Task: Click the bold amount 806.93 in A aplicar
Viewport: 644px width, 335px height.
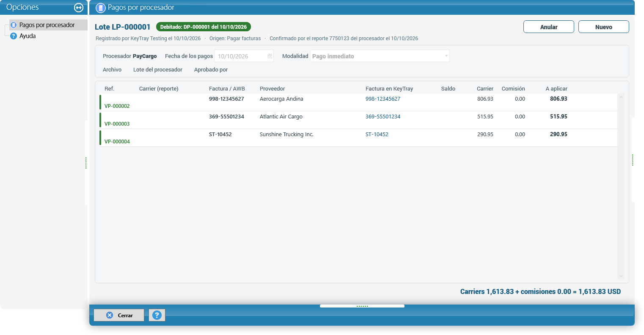Action: coord(559,99)
